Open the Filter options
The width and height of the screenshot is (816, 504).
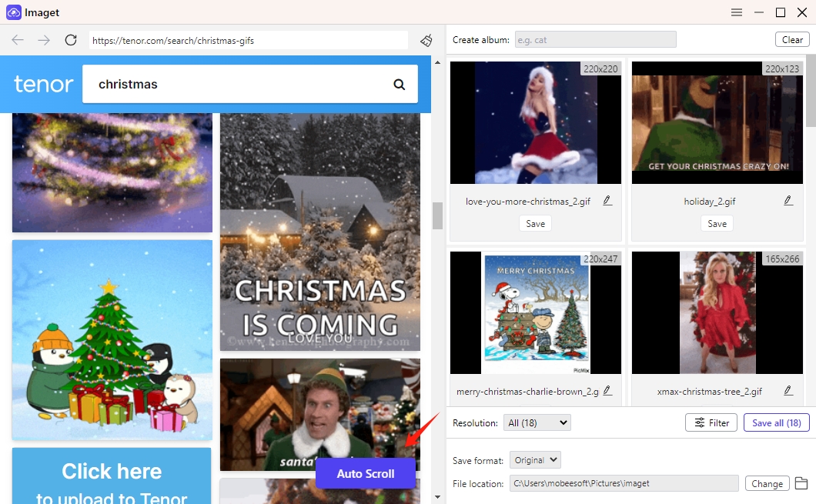point(711,423)
